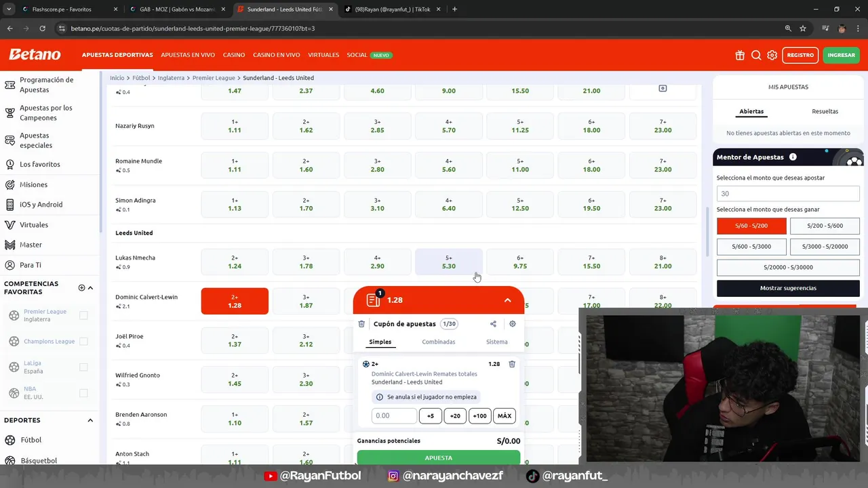Remove Calvert-Lewin selection from coupon
The width and height of the screenshot is (868, 488).
point(512,364)
